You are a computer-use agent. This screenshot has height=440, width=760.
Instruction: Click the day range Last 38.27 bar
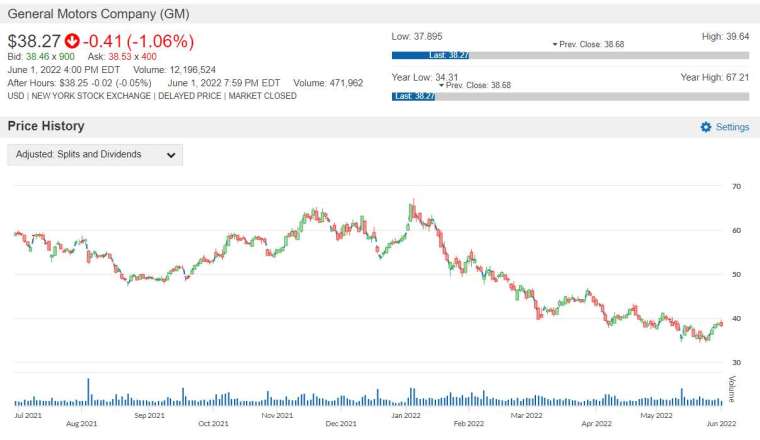click(430, 55)
